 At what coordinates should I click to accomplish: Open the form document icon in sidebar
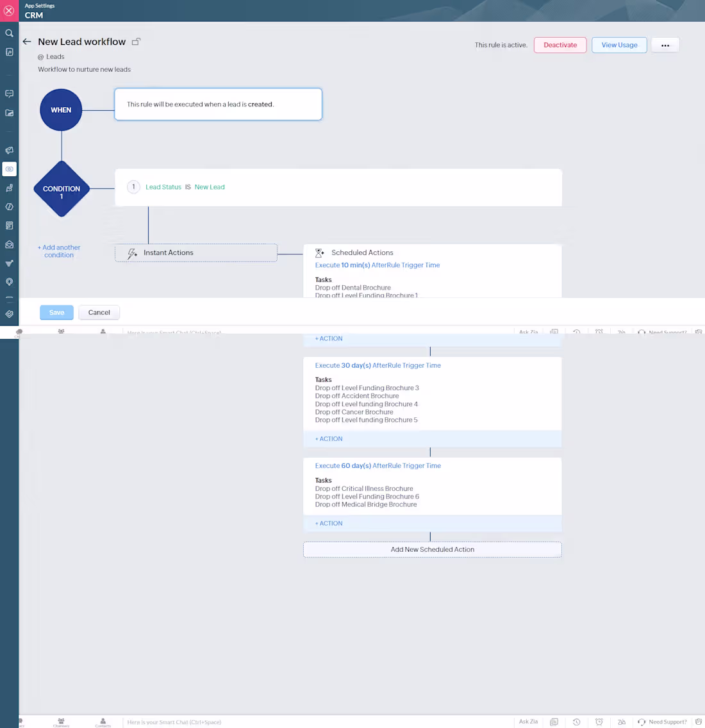[9, 225]
